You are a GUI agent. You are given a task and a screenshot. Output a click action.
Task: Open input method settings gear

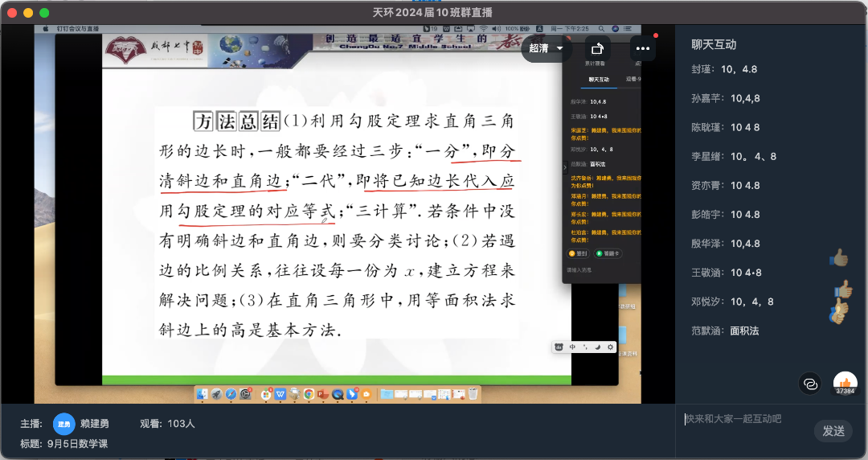click(x=610, y=347)
